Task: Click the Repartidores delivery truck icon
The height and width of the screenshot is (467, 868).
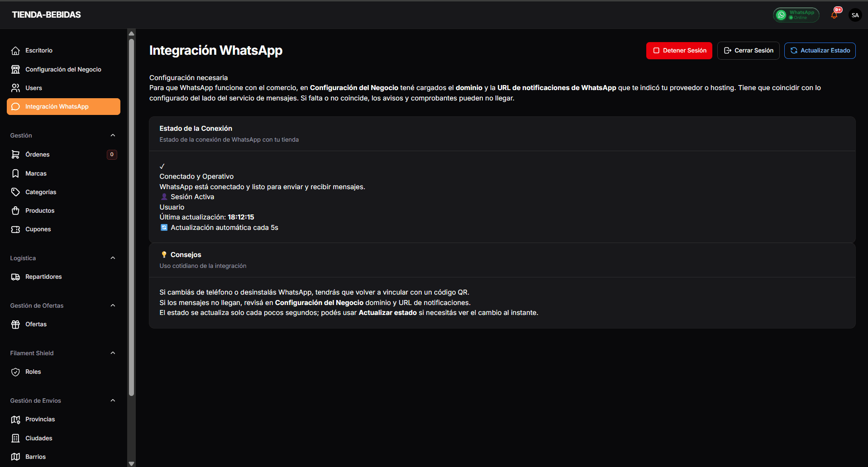Action: [x=16, y=276]
